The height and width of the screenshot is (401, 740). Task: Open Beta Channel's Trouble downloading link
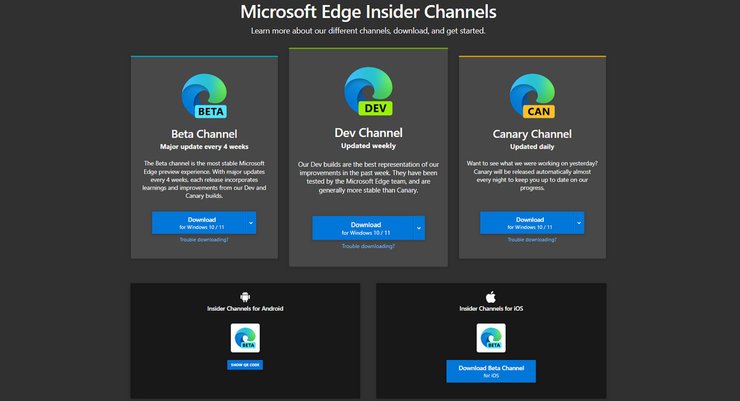pyautogui.click(x=204, y=240)
